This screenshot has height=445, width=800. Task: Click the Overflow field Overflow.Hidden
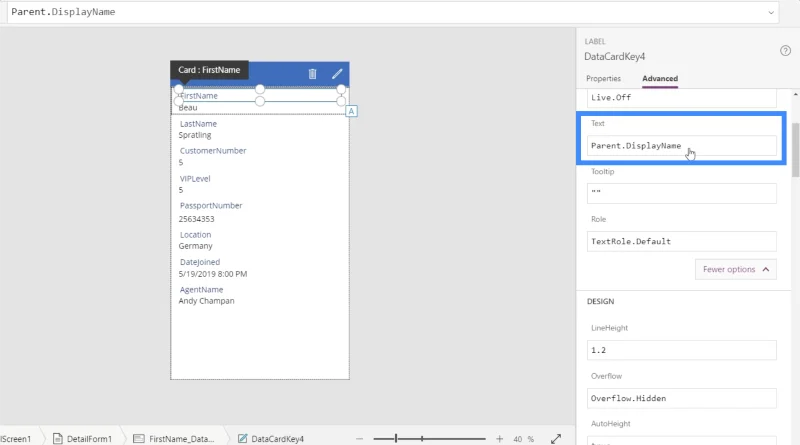tap(682, 398)
